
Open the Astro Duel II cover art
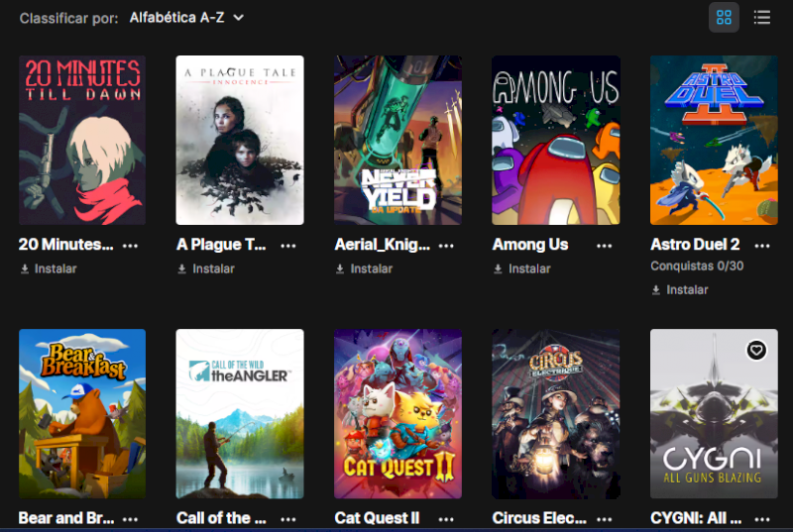714,140
